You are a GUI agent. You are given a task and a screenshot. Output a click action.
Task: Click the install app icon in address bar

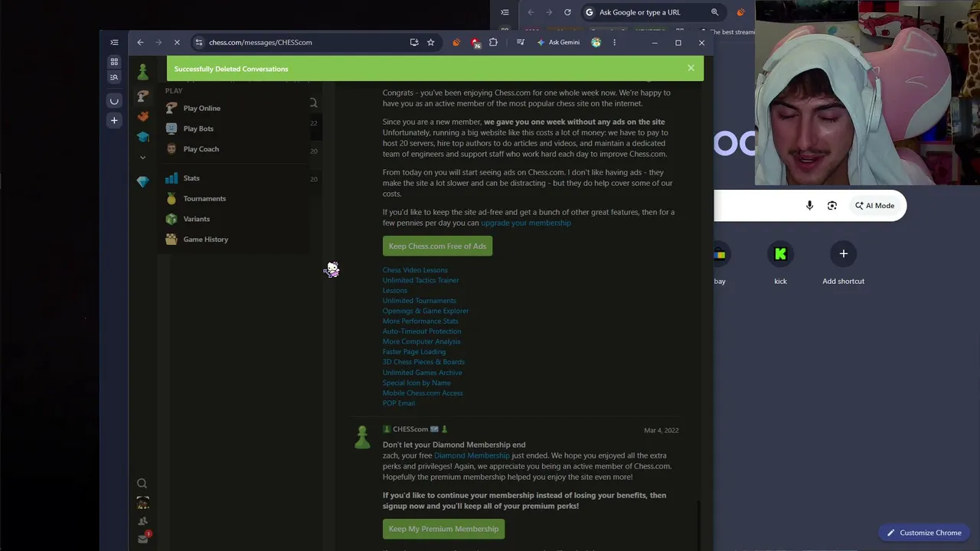coord(414,42)
